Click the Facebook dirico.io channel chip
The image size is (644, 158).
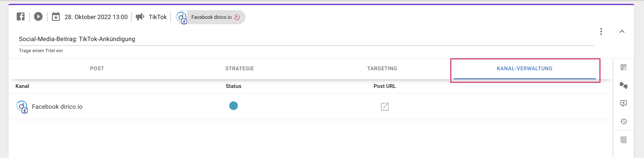(x=210, y=17)
